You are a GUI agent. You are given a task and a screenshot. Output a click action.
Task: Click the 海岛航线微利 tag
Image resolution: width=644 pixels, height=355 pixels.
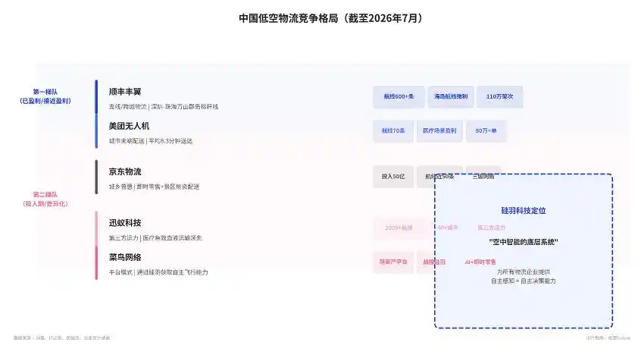[451, 96]
